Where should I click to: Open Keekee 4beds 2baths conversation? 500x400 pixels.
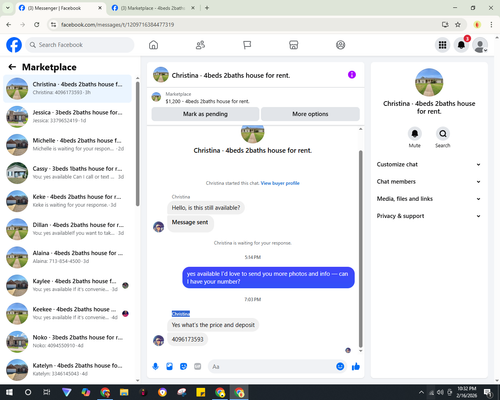point(67,313)
